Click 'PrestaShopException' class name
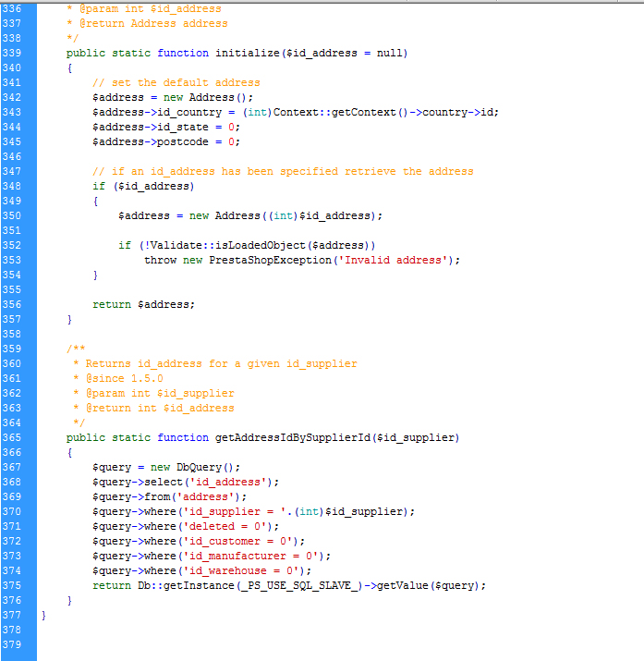 click(270, 260)
